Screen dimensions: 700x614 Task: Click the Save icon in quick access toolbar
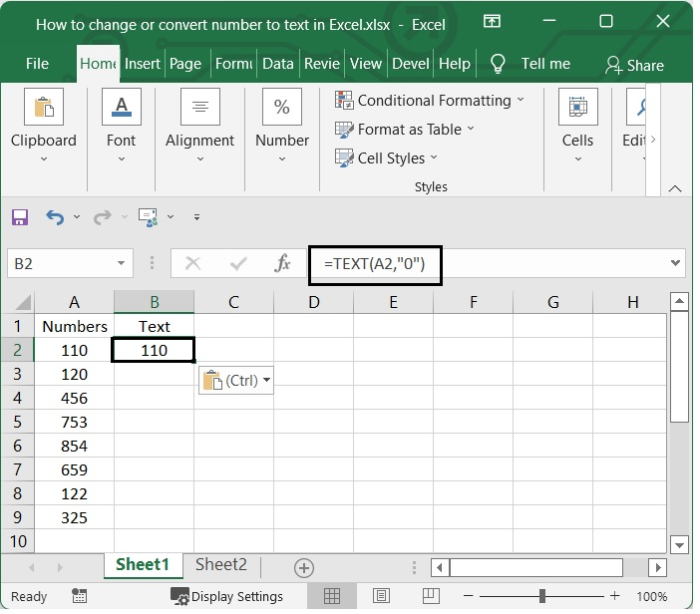pyautogui.click(x=20, y=217)
